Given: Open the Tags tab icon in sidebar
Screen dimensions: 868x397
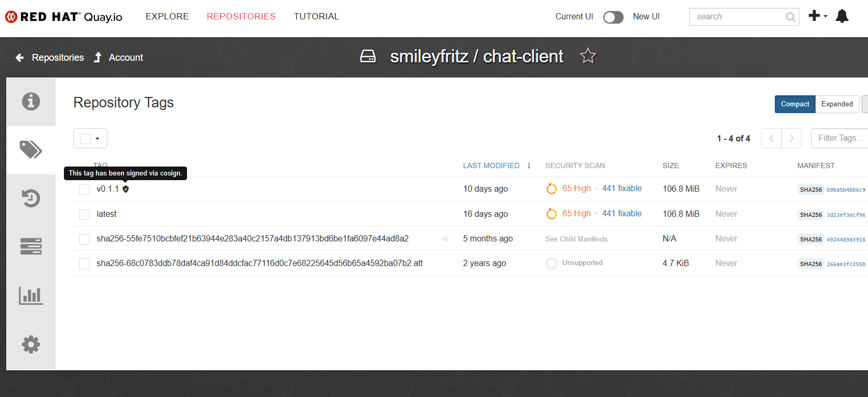Looking at the screenshot, I should (31, 150).
